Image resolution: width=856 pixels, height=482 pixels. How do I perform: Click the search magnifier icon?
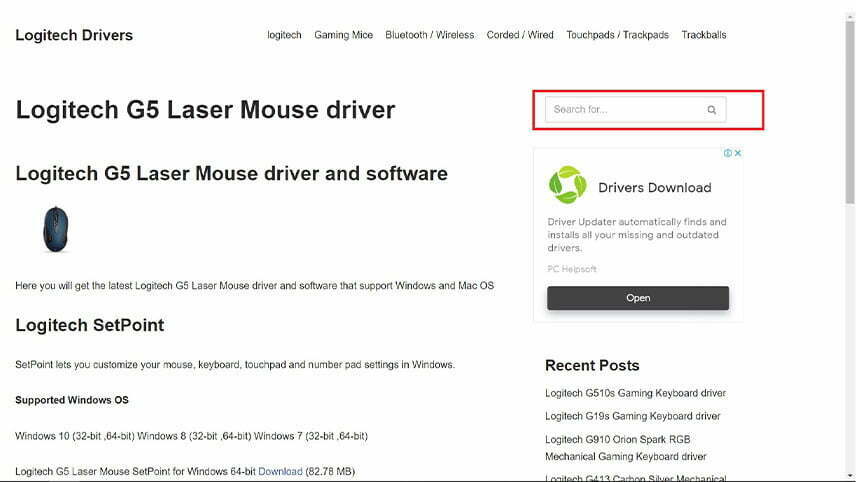click(x=711, y=110)
